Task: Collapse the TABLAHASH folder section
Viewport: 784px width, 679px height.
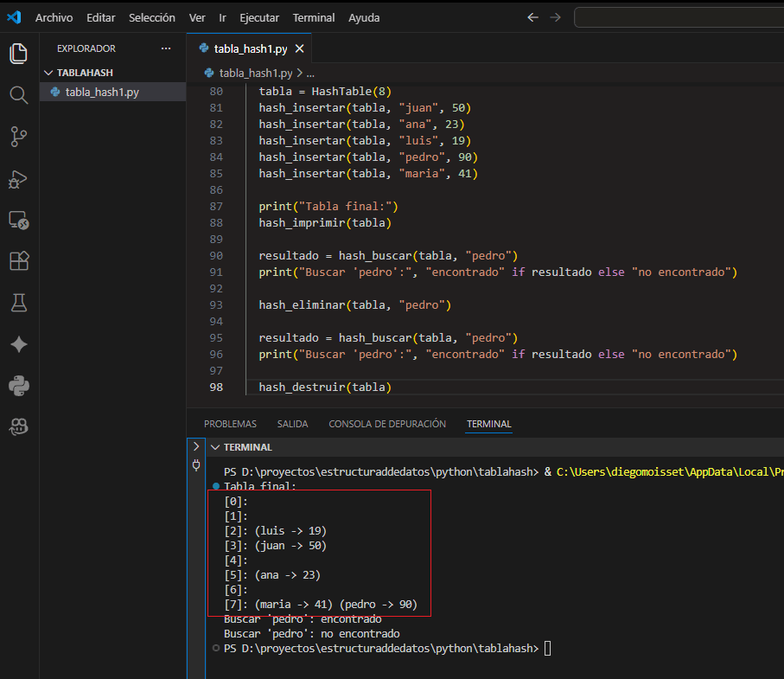Action: pos(48,73)
